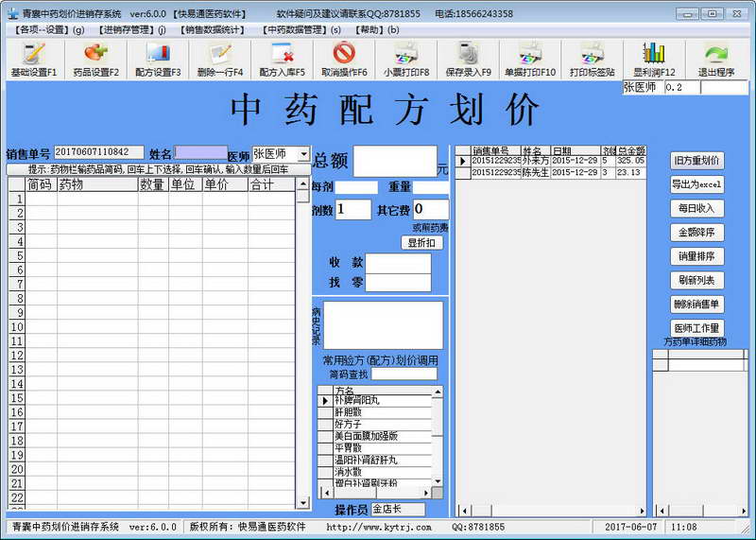
Task: Click the 病史记录 text area
Action: (383, 325)
